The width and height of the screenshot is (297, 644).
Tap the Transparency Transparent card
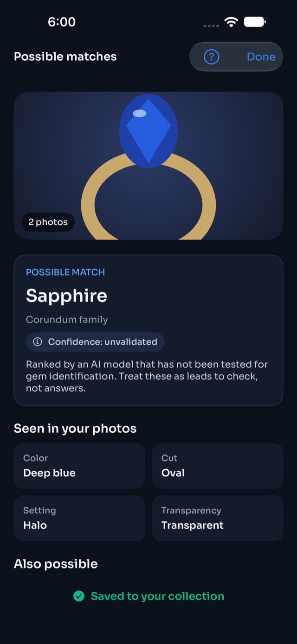[218, 518]
